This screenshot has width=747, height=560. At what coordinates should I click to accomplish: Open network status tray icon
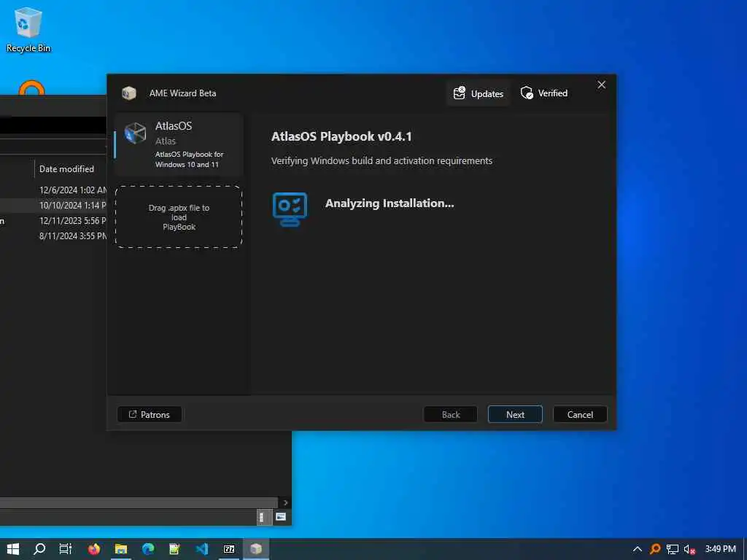[672, 549]
